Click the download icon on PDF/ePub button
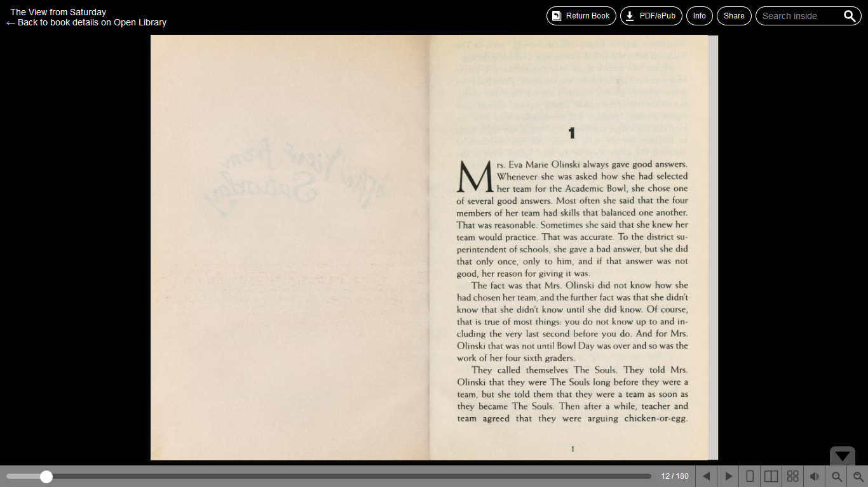 click(x=629, y=15)
